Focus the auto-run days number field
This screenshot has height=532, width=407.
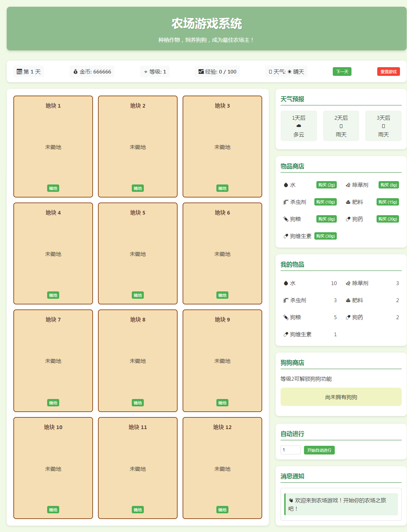[x=290, y=450]
